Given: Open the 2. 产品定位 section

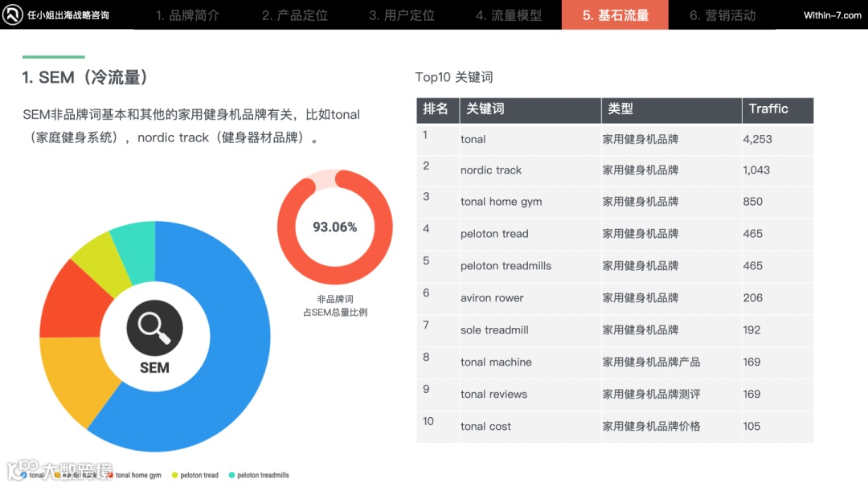Looking at the screenshot, I should coord(293,14).
